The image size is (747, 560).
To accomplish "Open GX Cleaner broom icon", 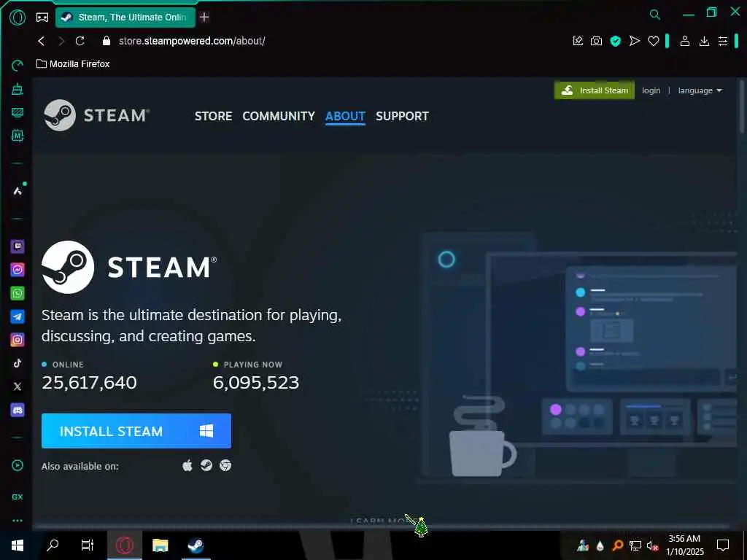I will coord(18,89).
